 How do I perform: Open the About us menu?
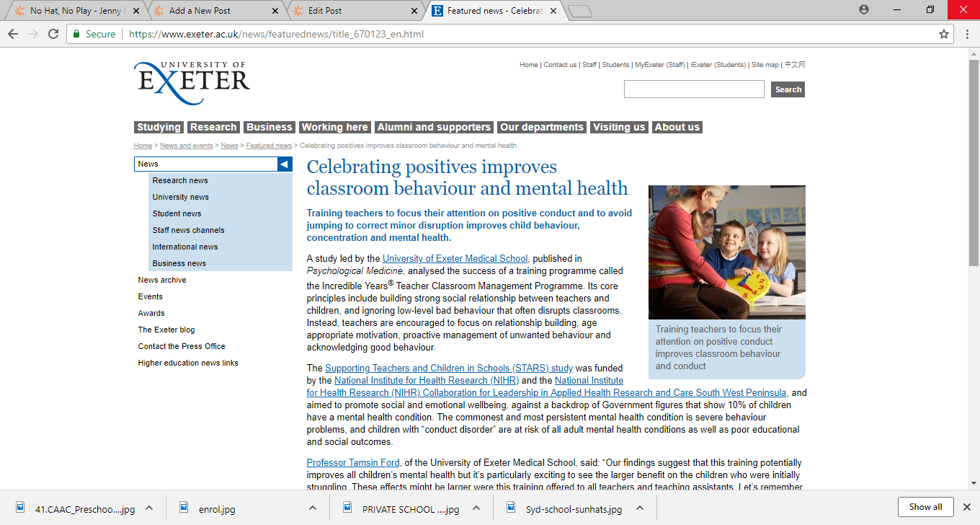click(x=677, y=127)
